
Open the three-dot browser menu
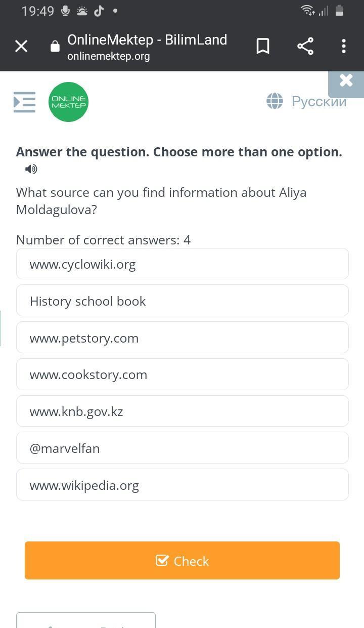344,46
